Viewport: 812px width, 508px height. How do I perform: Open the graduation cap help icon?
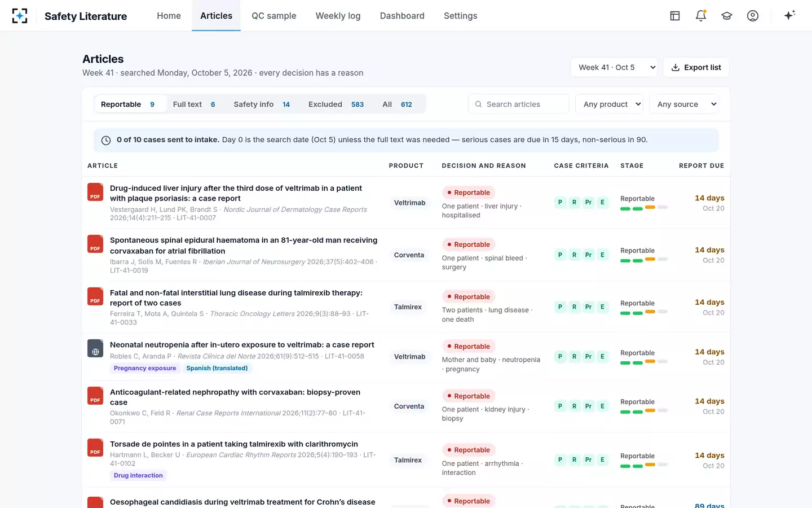[x=727, y=16]
